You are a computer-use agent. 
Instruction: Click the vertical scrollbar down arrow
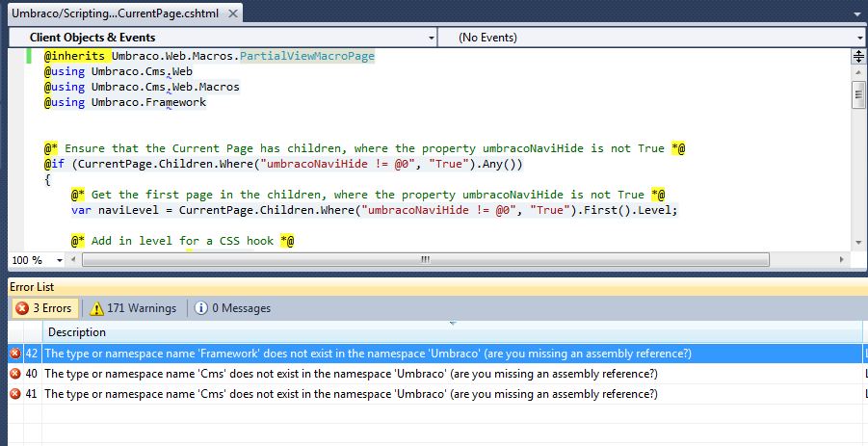click(x=858, y=243)
